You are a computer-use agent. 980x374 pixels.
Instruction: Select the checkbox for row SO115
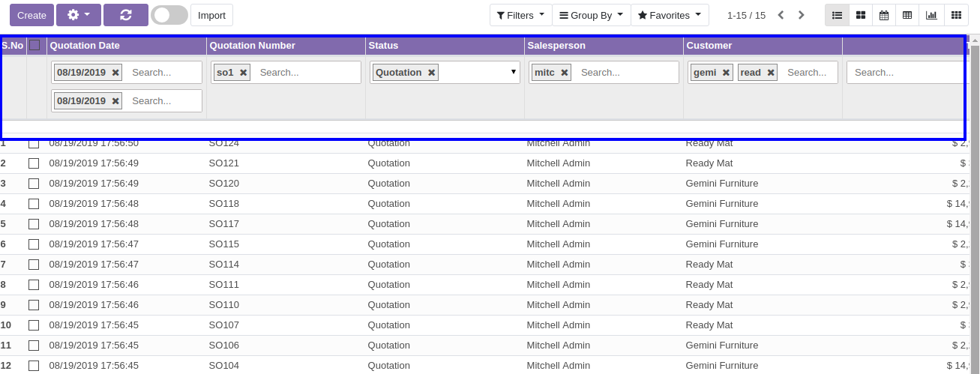34,244
